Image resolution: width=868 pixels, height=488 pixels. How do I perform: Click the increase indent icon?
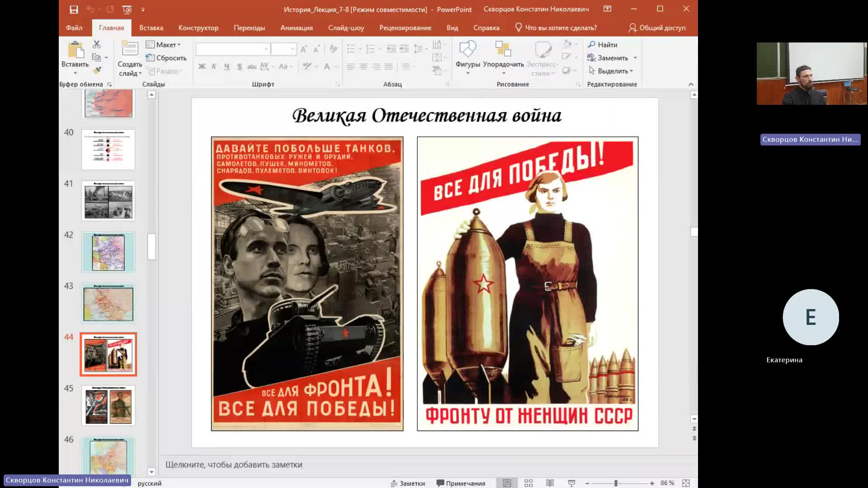404,49
